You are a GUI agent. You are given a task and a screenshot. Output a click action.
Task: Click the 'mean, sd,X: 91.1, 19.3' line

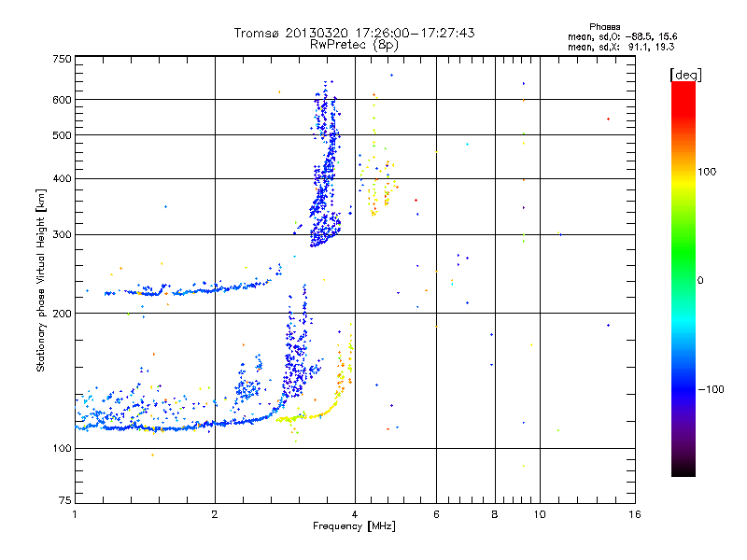pos(621,47)
